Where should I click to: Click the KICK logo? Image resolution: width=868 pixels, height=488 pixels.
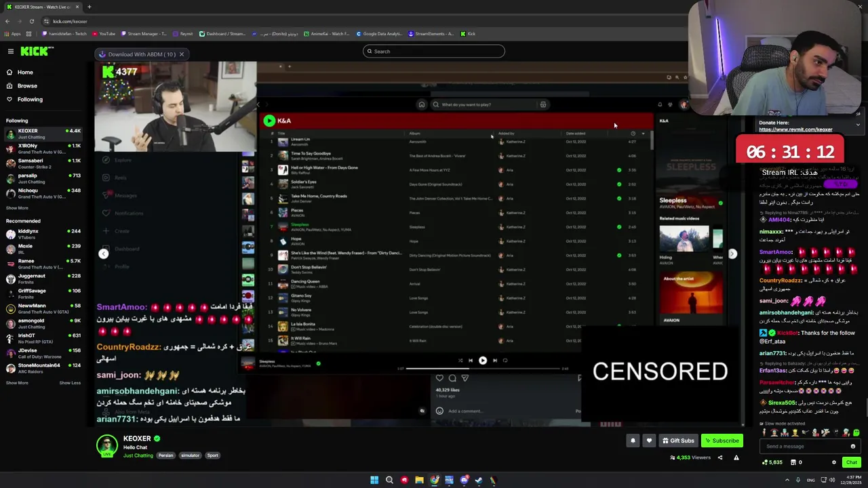37,52
